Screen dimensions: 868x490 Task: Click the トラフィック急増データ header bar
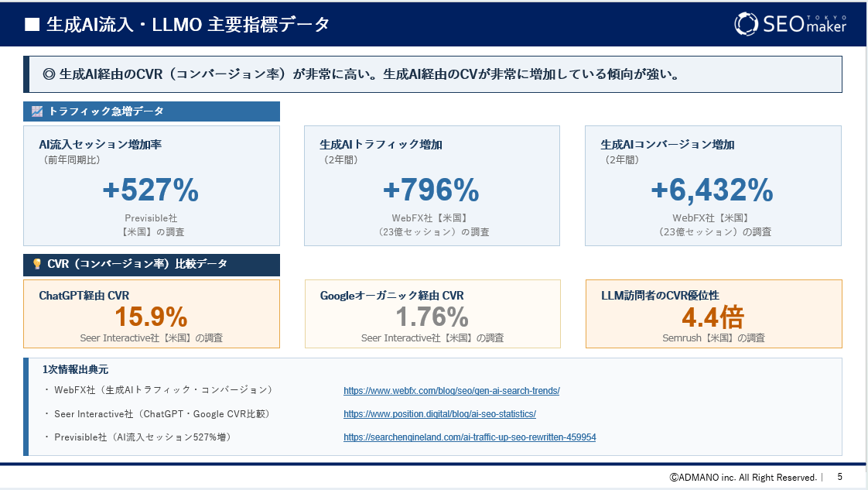[152, 111]
